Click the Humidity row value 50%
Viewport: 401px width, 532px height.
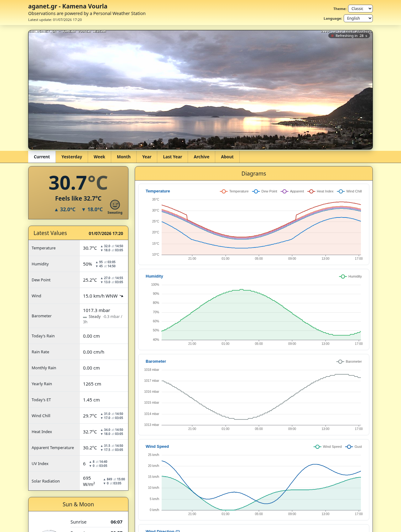[x=87, y=264]
